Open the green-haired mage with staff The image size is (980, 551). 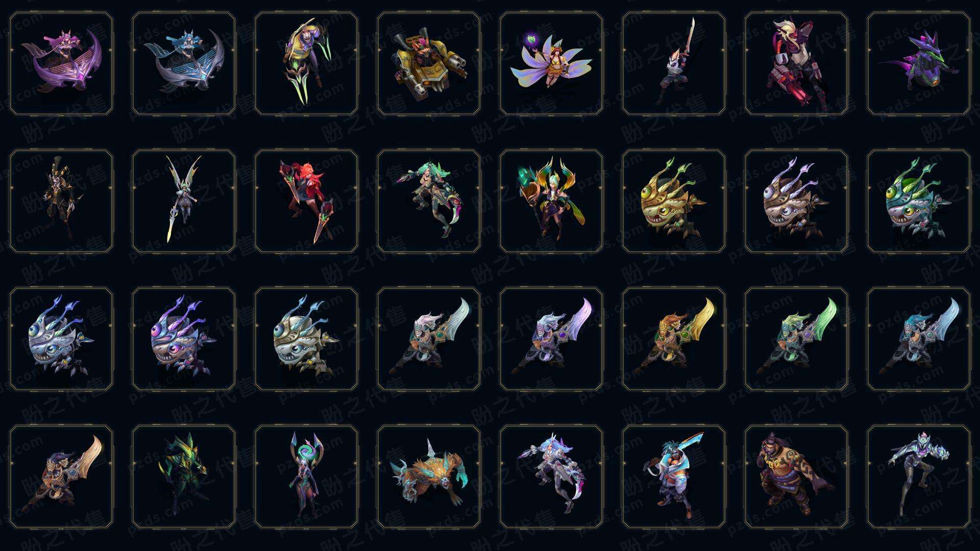point(551,201)
